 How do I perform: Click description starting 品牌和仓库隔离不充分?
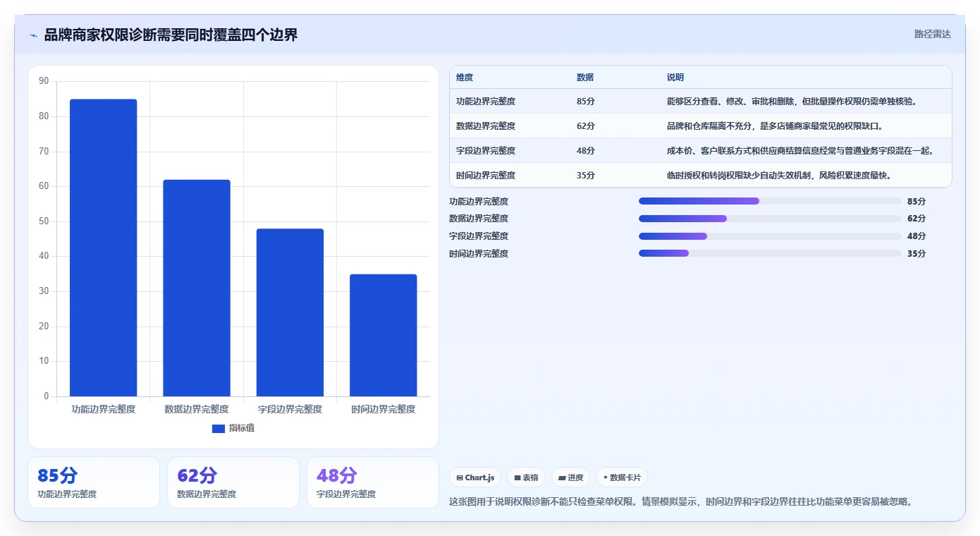(x=775, y=126)
